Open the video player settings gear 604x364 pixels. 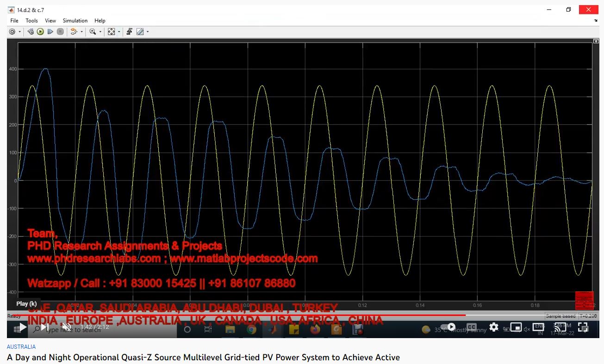pyautogui.click(x=494, y=327)
